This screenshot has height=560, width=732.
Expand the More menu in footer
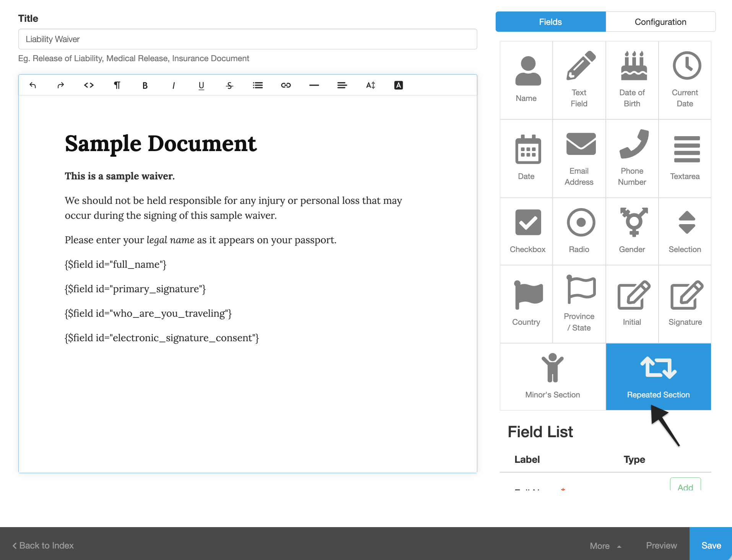(605, 546)
